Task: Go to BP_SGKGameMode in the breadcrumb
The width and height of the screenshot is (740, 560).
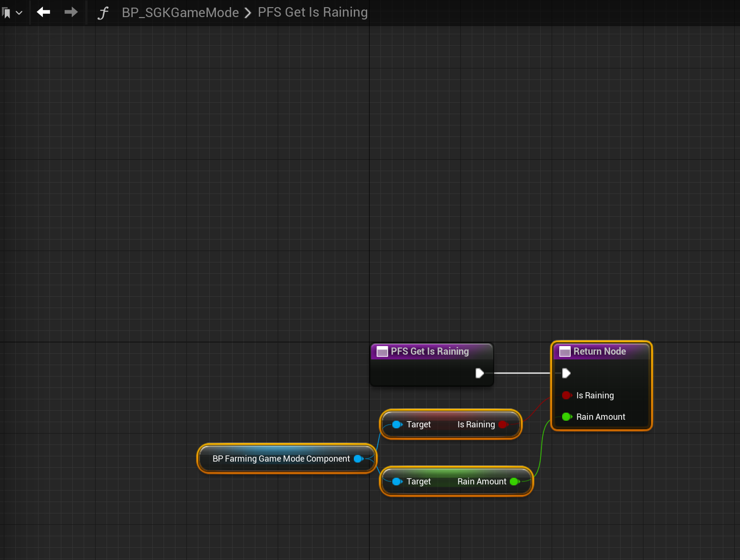Action: (180, 12)
